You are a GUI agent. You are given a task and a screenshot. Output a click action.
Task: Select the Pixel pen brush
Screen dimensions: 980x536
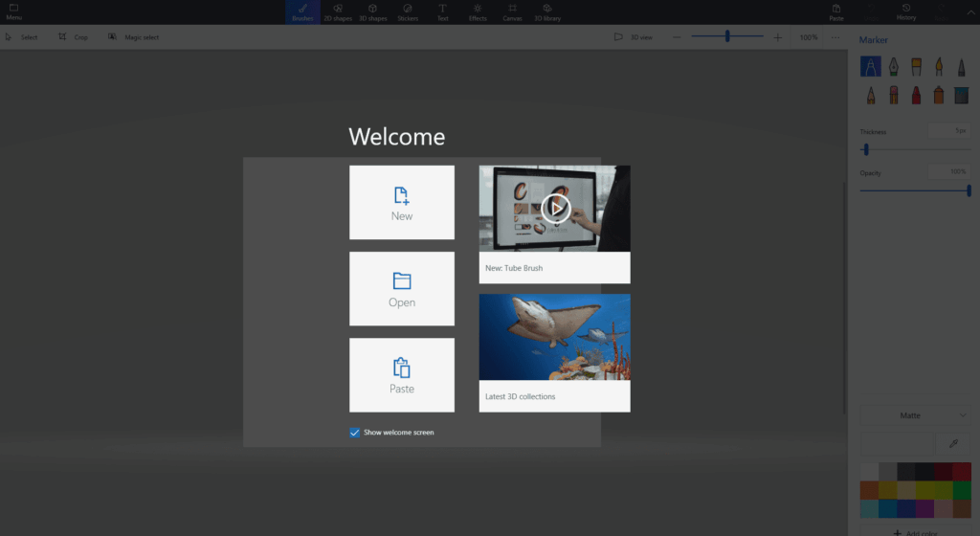pos(961,66)
